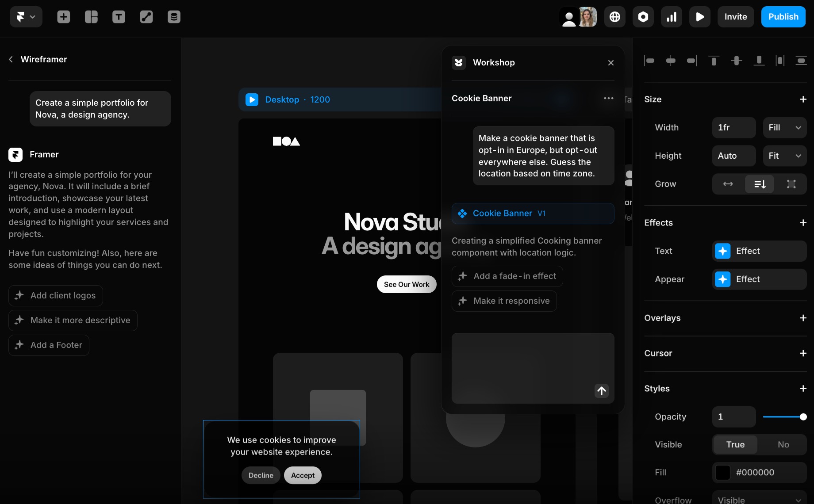Set Visible to True
Image resolution: width=814 pixels, height=504 pixels.
point(735,445)
